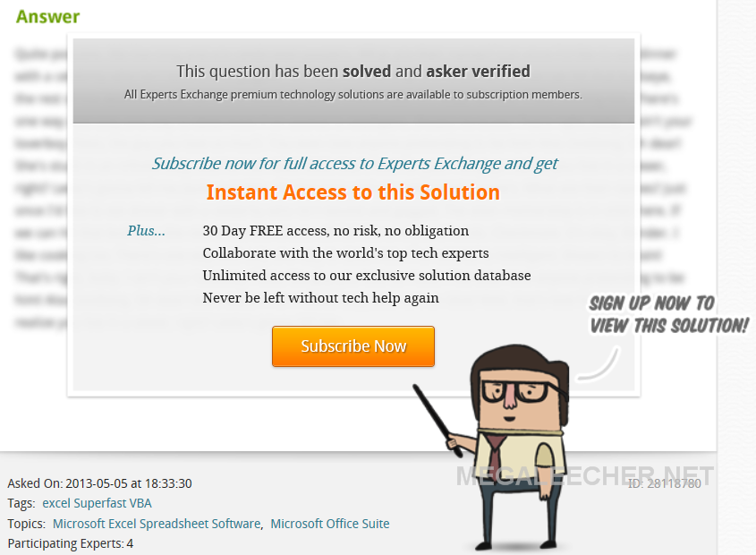Click the 'solved and asker verified' banner

(353, 81)
